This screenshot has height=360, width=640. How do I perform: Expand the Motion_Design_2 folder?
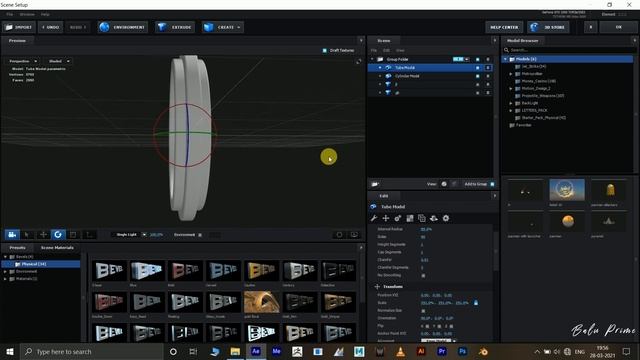(x=511, y=89)
